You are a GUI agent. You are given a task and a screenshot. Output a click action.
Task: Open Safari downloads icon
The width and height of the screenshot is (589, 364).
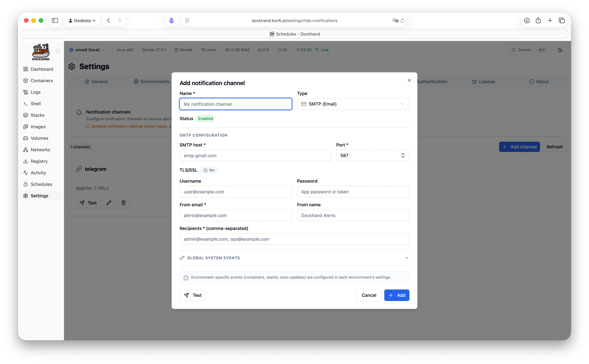(527, 20)
